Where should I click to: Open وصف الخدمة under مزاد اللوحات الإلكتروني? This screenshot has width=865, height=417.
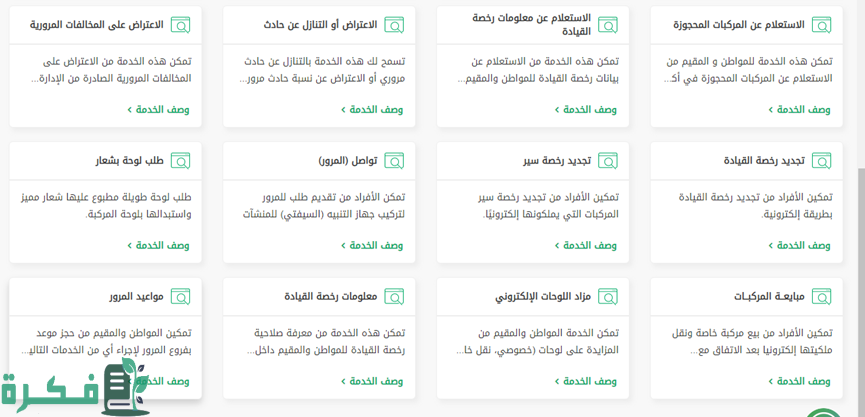[x=586, y=381]
